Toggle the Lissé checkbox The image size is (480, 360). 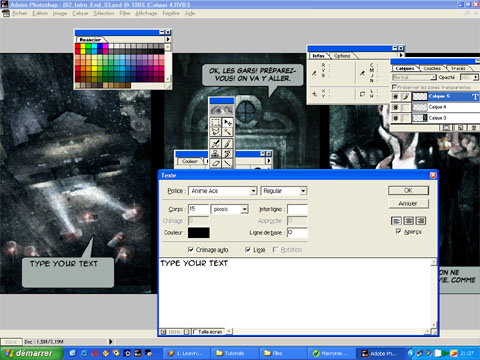click(248, 249)
